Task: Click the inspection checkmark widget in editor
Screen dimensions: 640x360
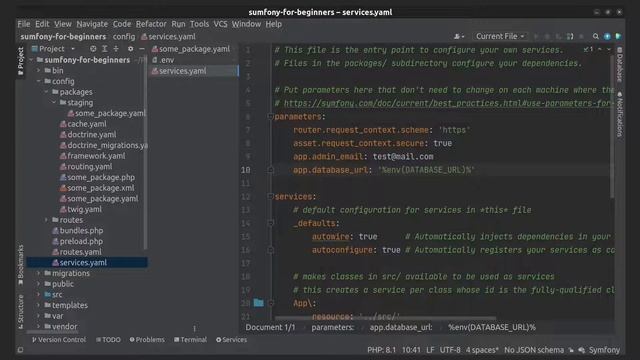Action: point(588,49)
